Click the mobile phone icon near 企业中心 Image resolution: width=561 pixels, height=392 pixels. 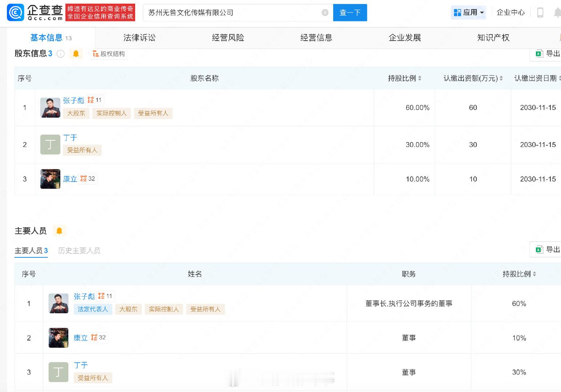pyautogui.click(x=541, y=12)
